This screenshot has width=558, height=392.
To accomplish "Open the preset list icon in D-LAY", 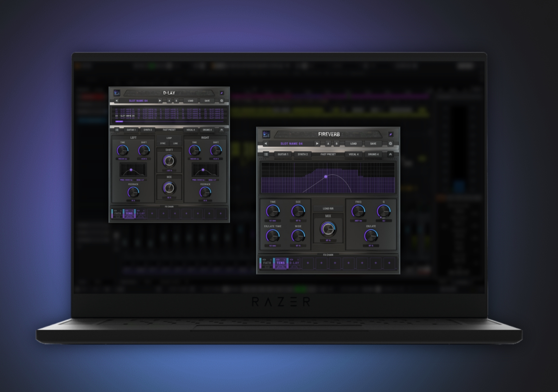I will tap(117, 130).
